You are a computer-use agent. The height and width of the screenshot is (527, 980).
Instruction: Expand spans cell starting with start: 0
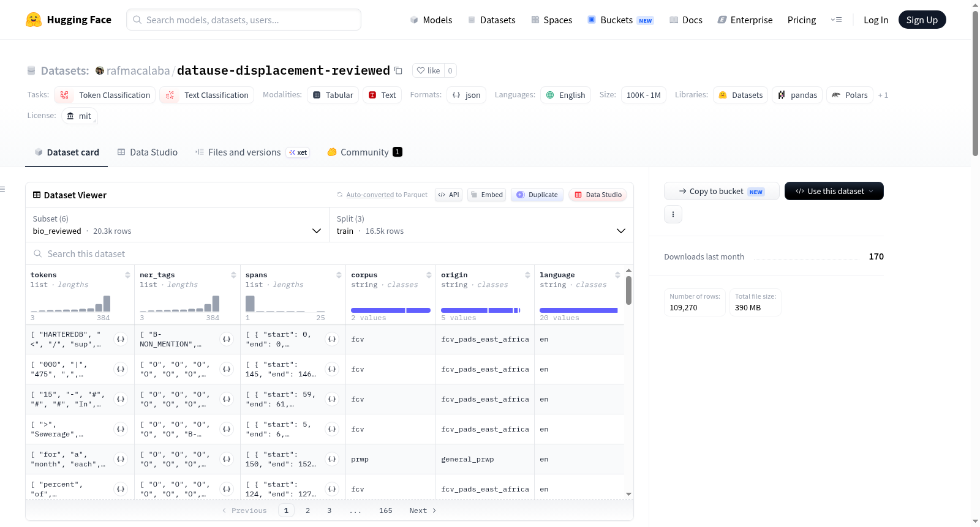pyautogui.click(x=332, y=339)
